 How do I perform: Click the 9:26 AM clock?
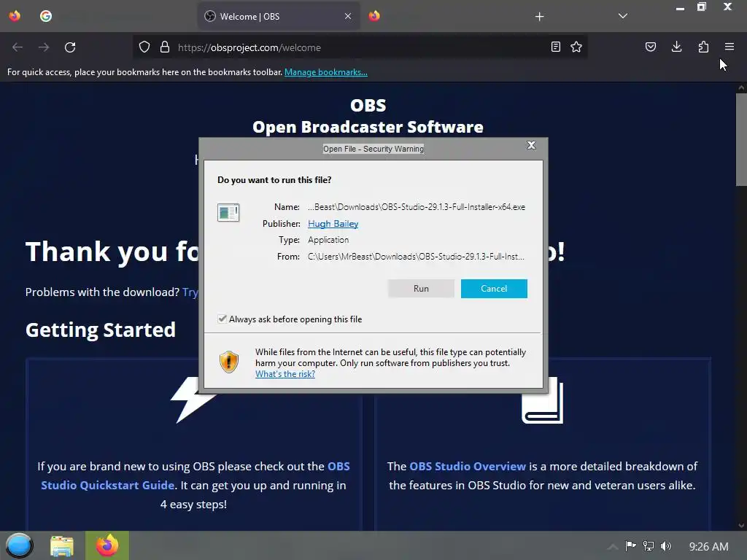708,546
